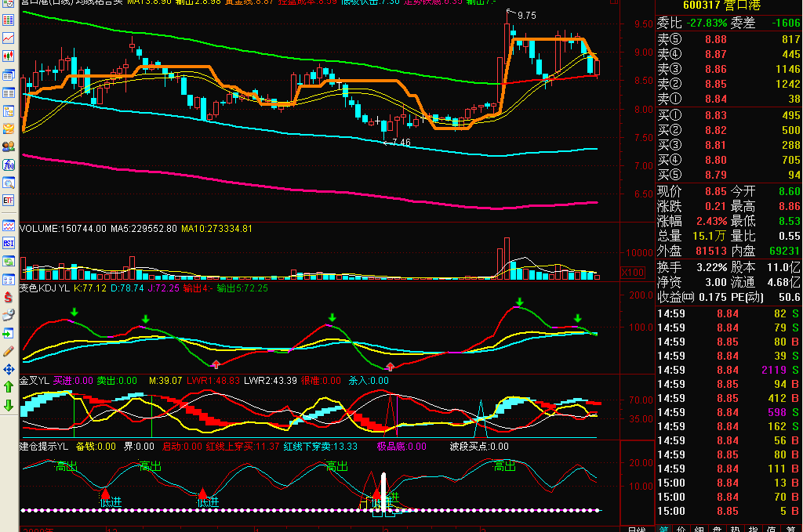The height and width of the screenshot is (532, 803).
Task: Click the VOLUME:150744.00 label
Action: point(63,229)
